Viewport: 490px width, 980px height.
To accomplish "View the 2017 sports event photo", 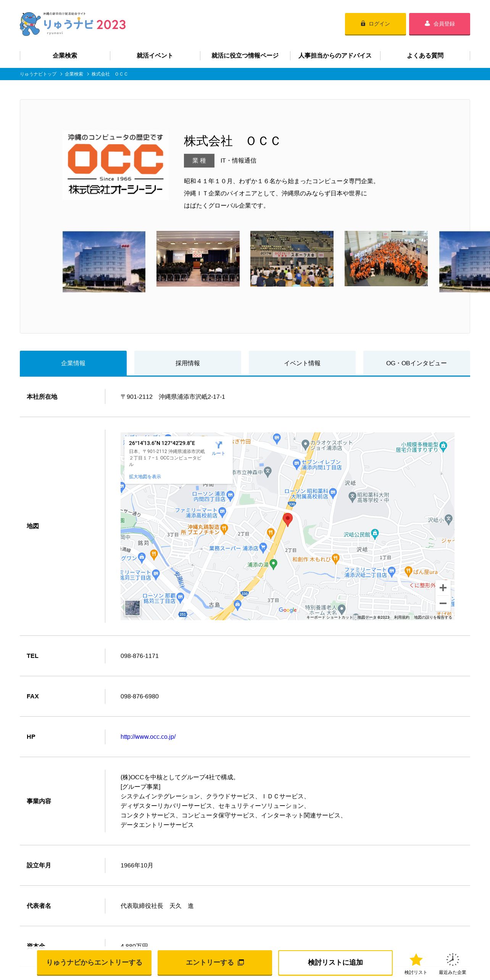I will point(292,259).
